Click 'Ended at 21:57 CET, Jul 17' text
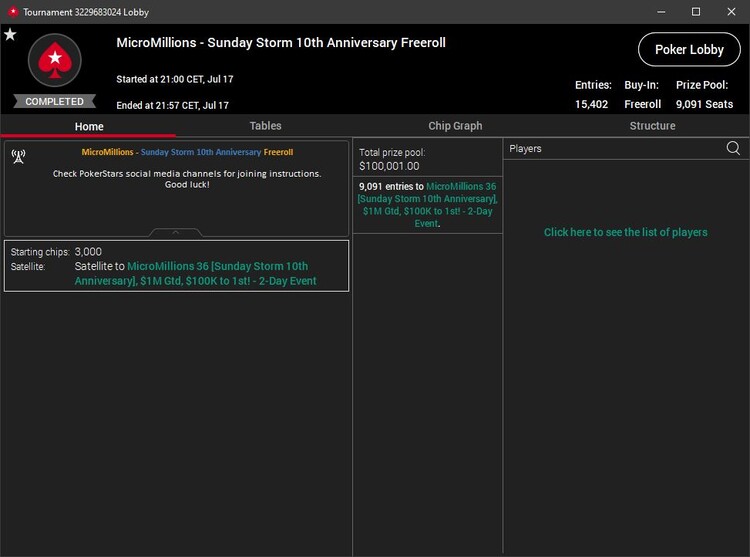Screen dimensions: 750x557 [172, 105]
